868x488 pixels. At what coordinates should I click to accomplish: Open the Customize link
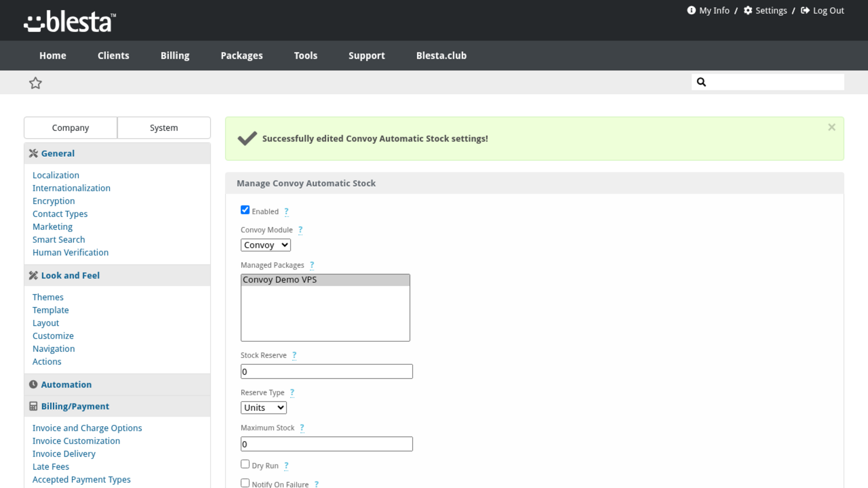click(x=53, y=336)
